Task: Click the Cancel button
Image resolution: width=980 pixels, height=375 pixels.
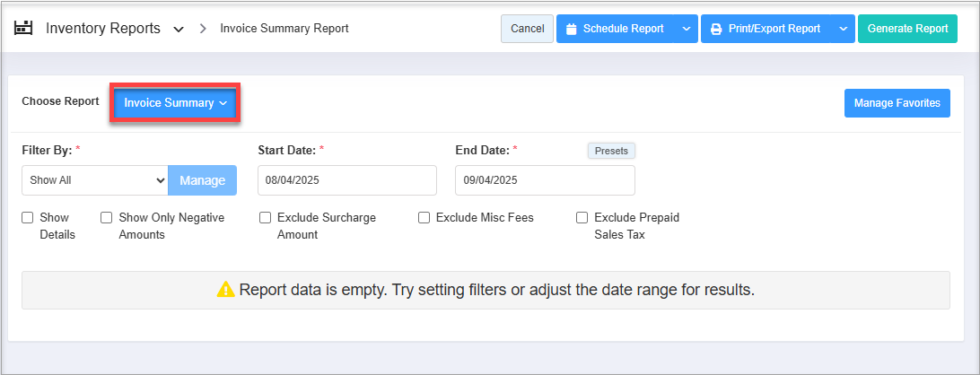Action: [x=527, y=29]
